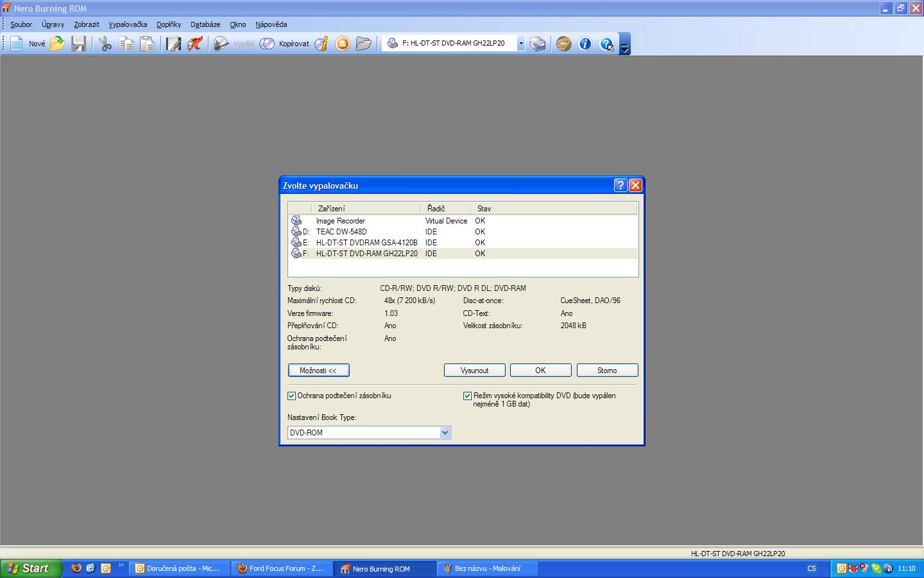Click the Save diskette toolbar icon
924x578 pixels.
[x=78, y=44]
